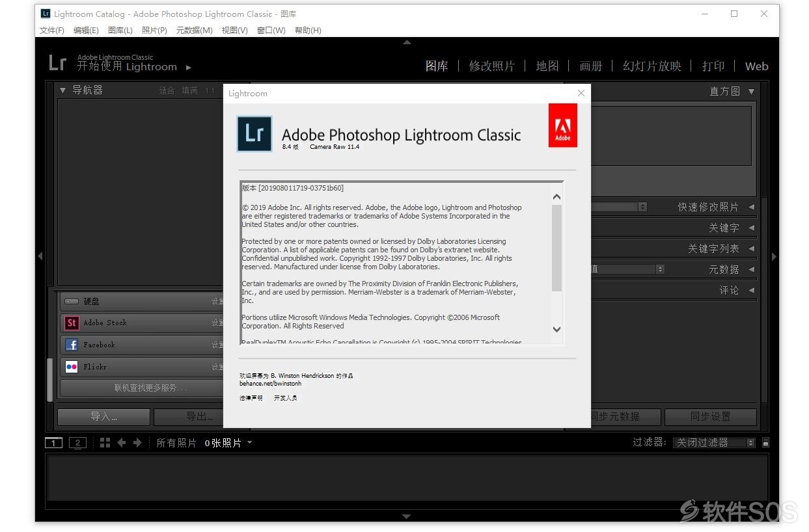Screen dimensions: 809x532
Task: Click the Lr identity plate in the main window
Action: point(57,62)
